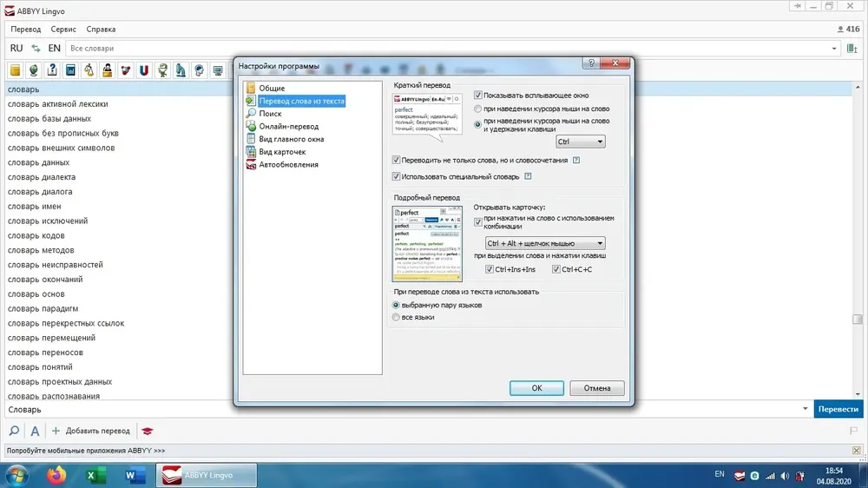Screen dimensions: 868x488
Task: Select Вид карточек in settings list
Action: pyautogui.click(x=282, y=152)
